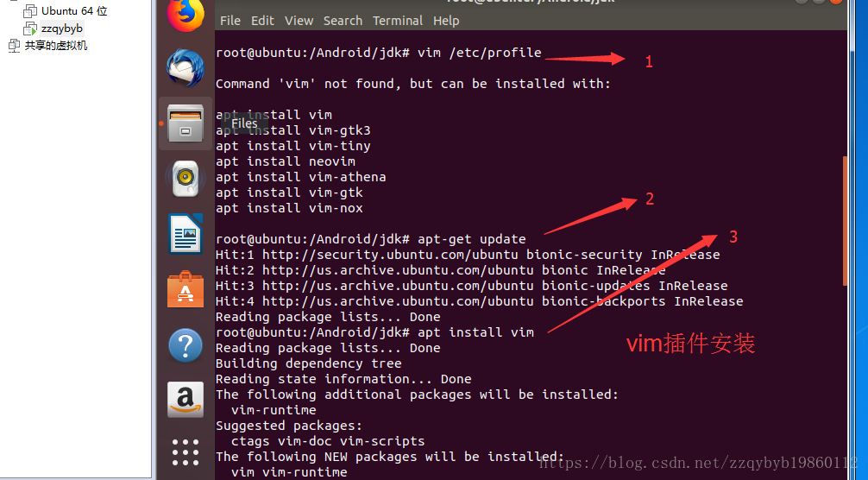Open the Files manager dock icon

186,123
